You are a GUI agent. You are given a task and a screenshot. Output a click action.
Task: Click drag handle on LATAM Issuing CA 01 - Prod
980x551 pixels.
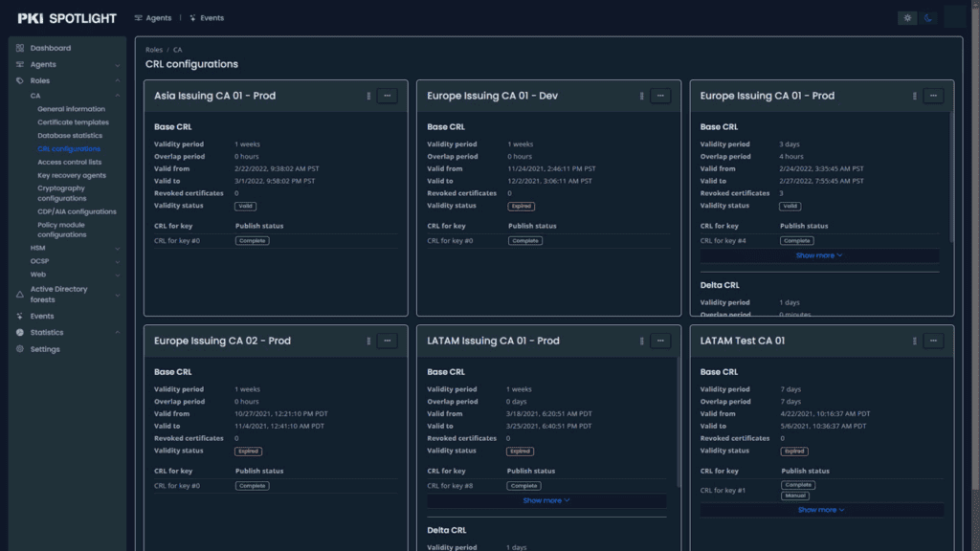642,342
